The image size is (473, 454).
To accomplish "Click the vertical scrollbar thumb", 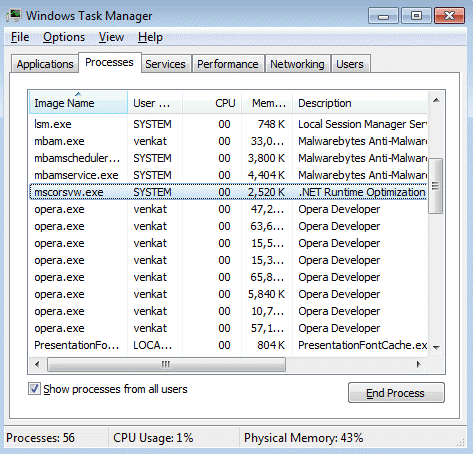I will click(x=435, y=186).
